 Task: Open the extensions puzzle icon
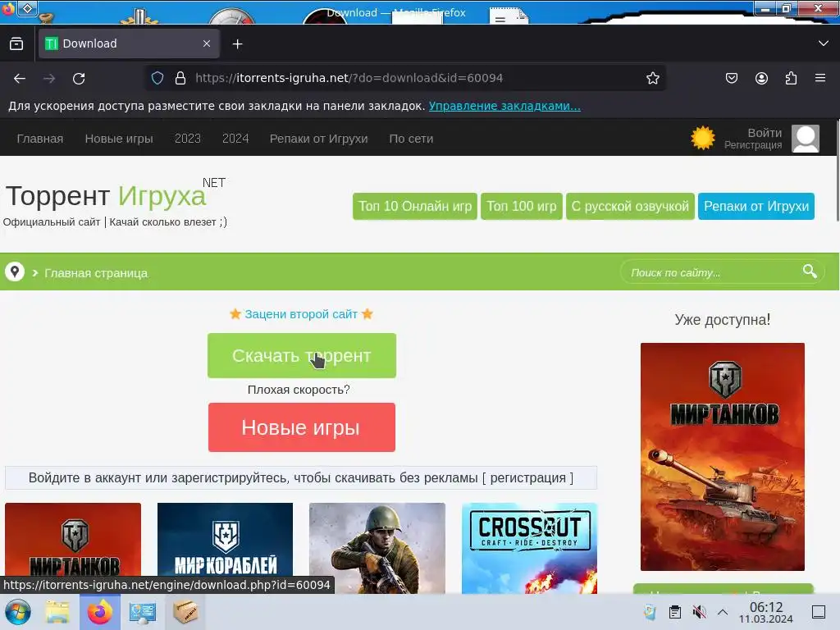791,78
